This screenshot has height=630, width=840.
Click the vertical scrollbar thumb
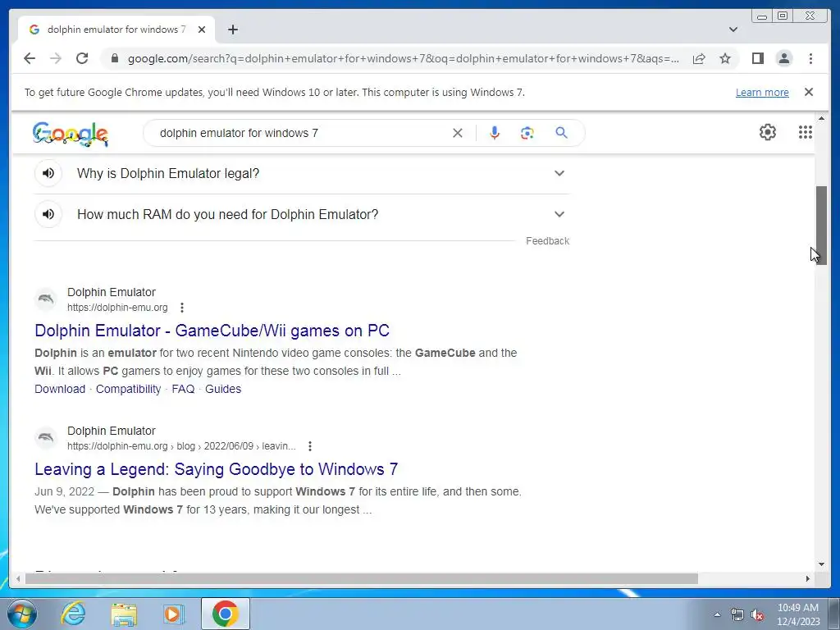821,225
